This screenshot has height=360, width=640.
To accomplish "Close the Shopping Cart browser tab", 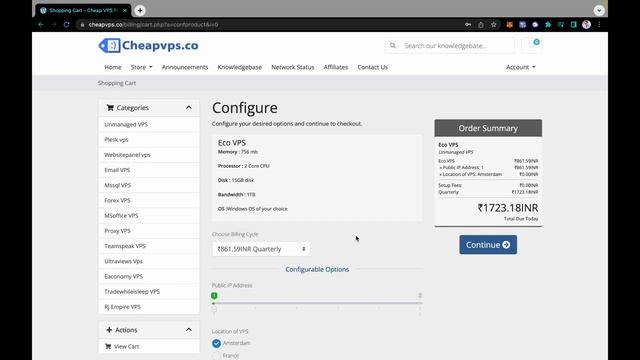I will [x=125, y=11].
